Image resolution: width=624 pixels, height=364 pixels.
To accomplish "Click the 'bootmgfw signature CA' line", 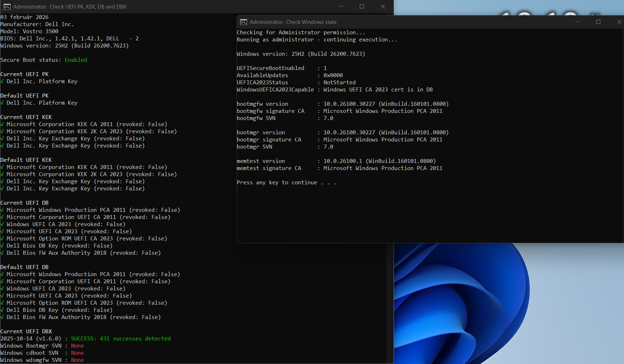I will [x=340, y=111].
